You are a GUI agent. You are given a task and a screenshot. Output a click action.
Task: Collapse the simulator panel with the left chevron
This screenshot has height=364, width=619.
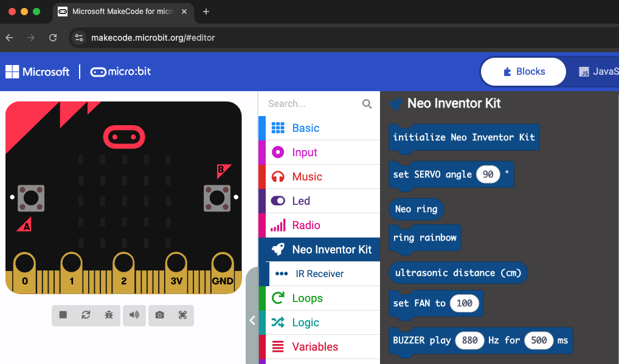coord(252,320)
